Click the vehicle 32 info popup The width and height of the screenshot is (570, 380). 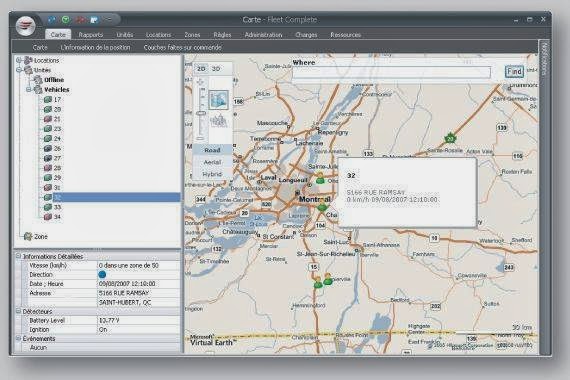coord(407,193)
